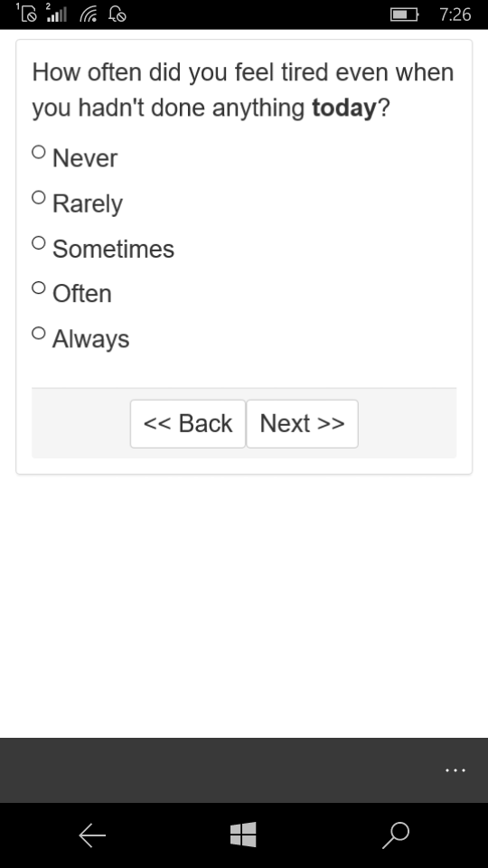Tap the muted notifications bell icon

click(117, 14)
